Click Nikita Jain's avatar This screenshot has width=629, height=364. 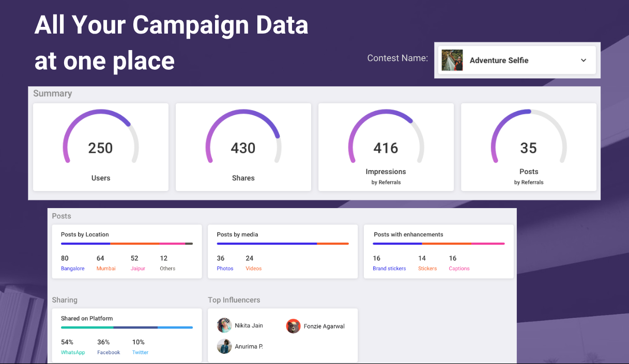coord(224,325)
